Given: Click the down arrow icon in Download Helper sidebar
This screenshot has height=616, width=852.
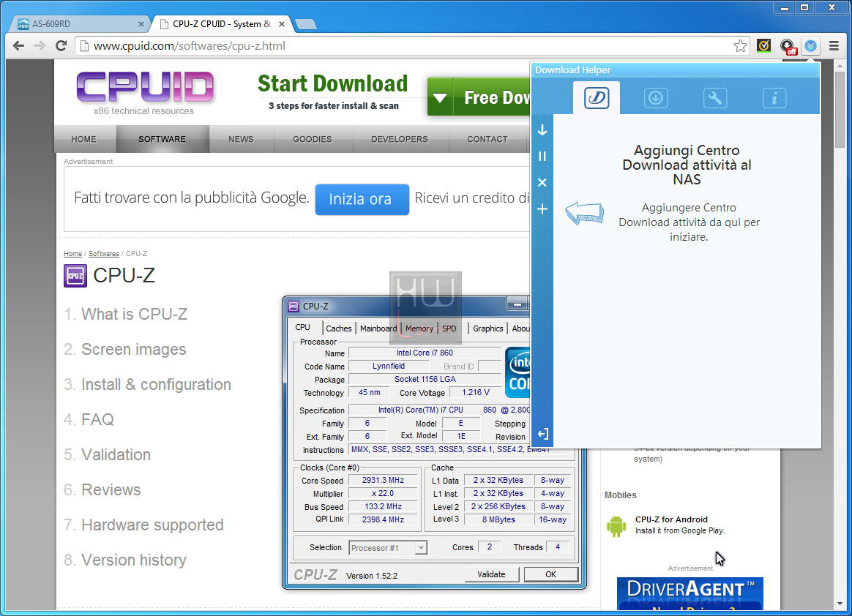Looking at the screenshot, I should coord(542,129).
